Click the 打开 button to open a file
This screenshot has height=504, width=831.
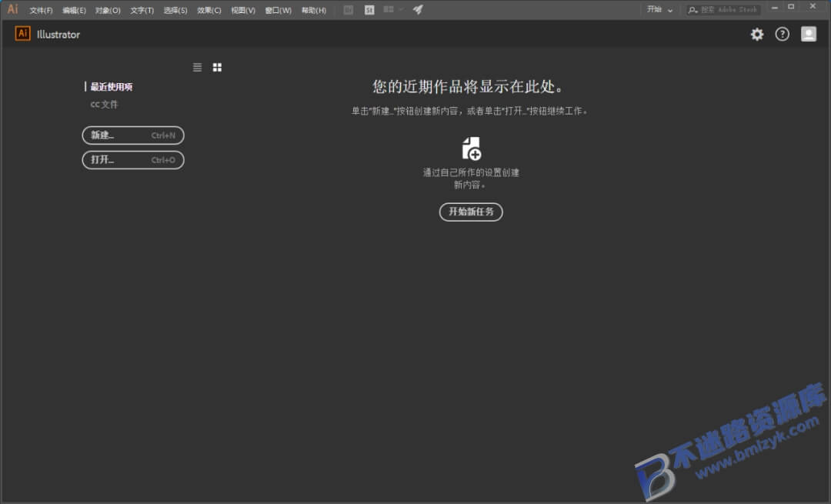click(132, 160)
